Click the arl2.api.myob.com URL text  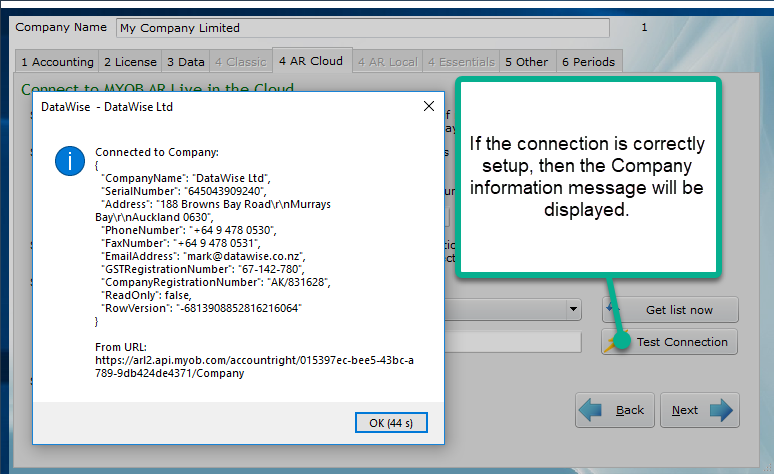click(x=254, y=367)
